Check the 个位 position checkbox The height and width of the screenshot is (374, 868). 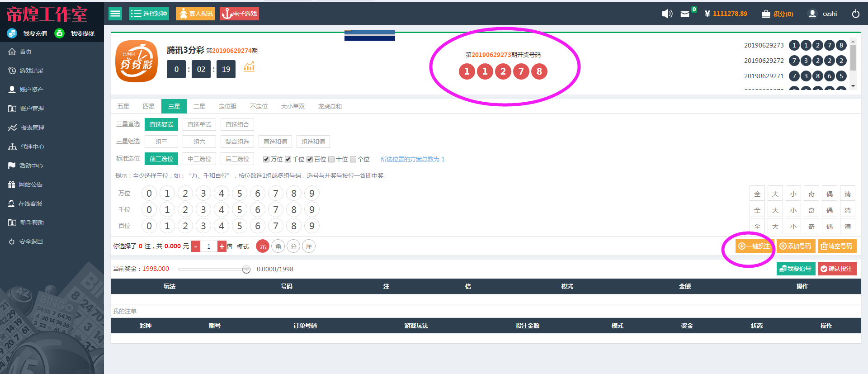tap(353, 159)
